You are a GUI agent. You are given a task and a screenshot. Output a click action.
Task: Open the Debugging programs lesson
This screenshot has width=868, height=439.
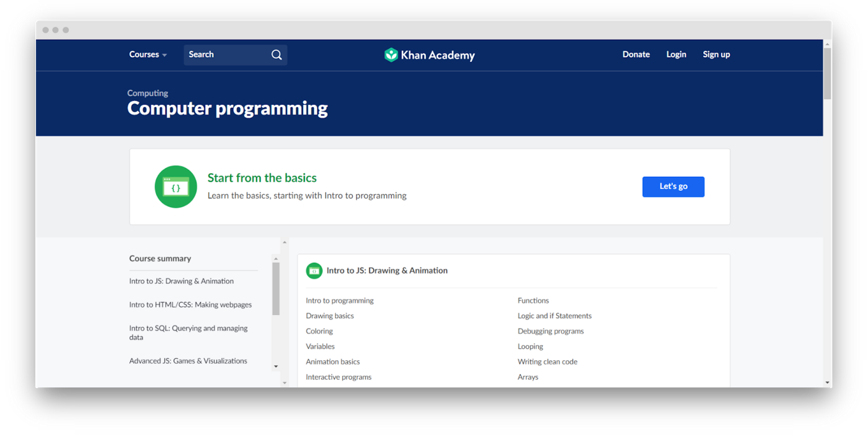(x=551, y=331)
